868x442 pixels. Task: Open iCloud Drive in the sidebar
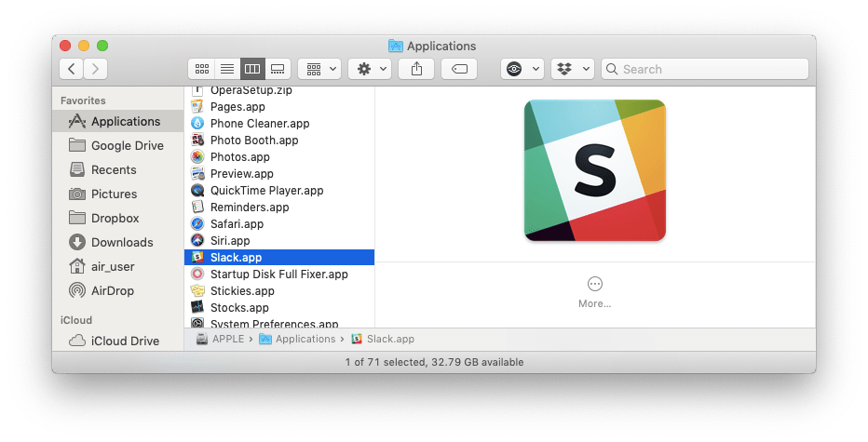(117, 341)
